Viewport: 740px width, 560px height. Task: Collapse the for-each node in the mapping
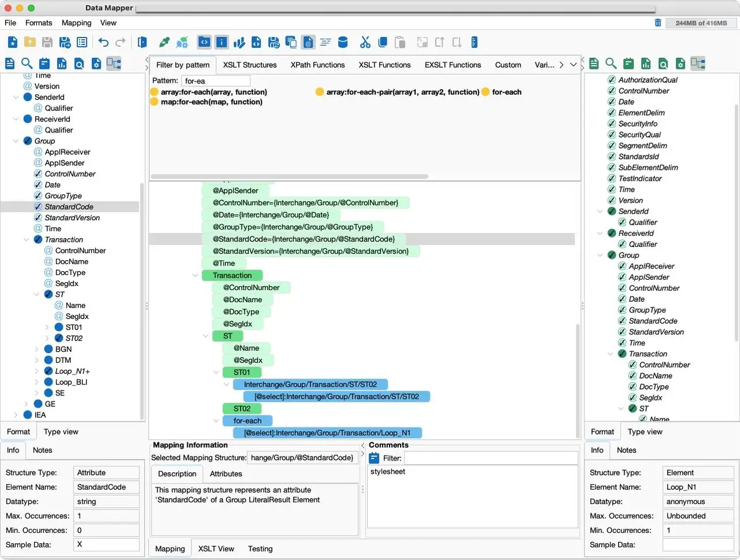[216, 421]
